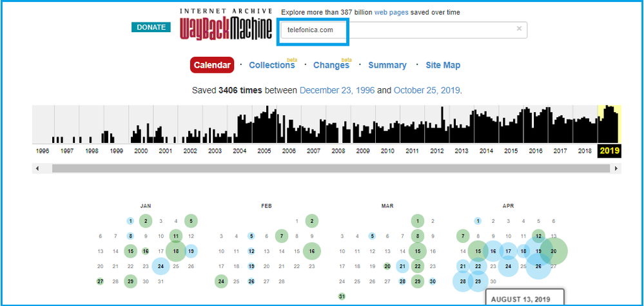
Task: Open the January 18 snapshot bubble
Action: (175, 251)
